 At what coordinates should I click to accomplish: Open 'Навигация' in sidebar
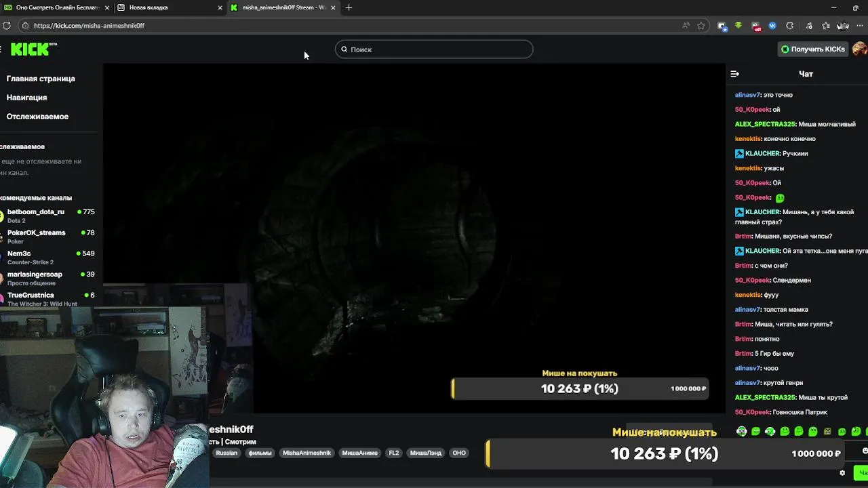click(x=26, y=98)
